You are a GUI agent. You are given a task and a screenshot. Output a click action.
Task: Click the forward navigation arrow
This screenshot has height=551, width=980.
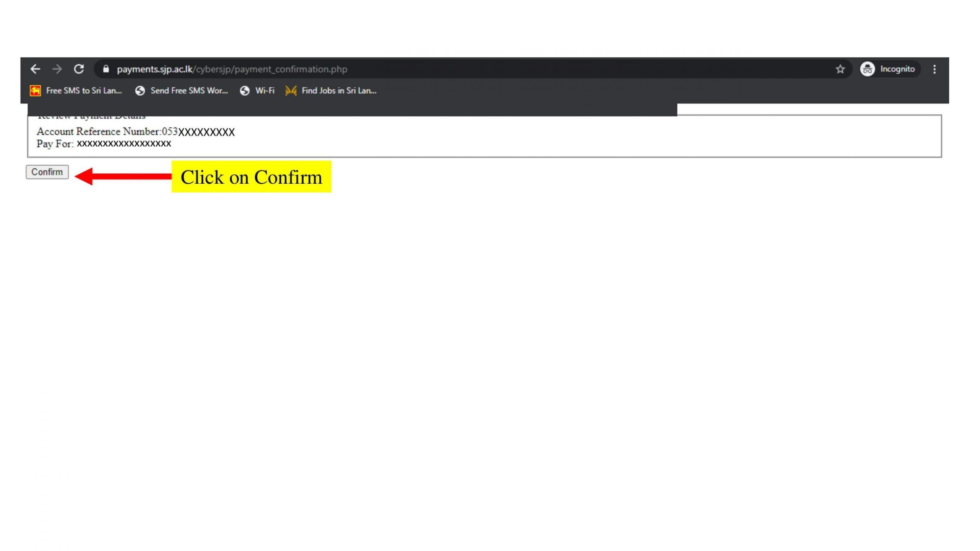[57, 69]
